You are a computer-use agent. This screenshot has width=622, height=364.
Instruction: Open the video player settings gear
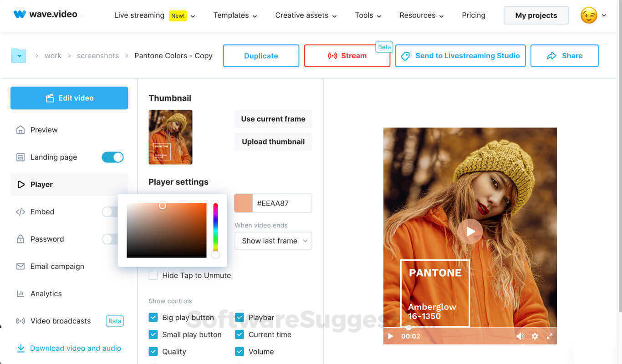[535, 336]
